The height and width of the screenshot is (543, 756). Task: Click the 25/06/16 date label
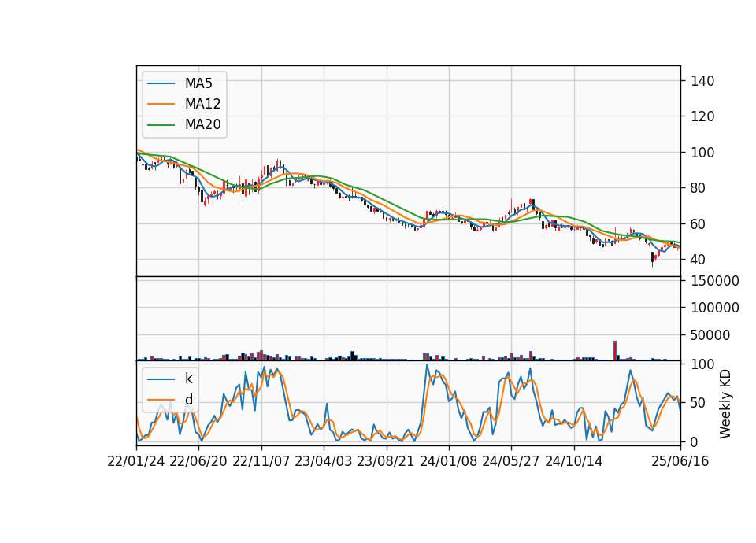click(x=680, y=461)
